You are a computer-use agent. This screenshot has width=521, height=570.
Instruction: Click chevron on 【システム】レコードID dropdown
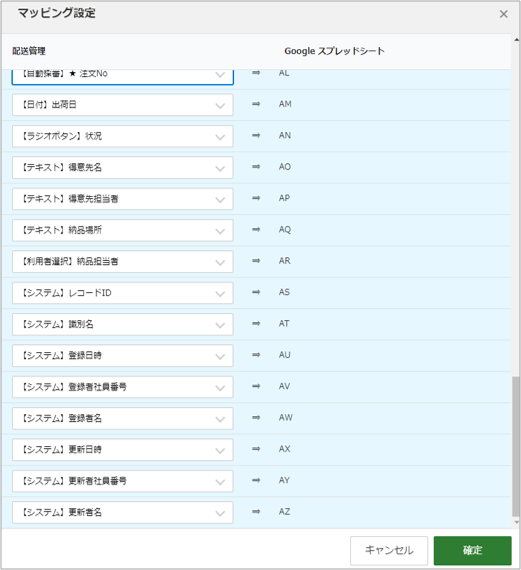coord(220,294)
